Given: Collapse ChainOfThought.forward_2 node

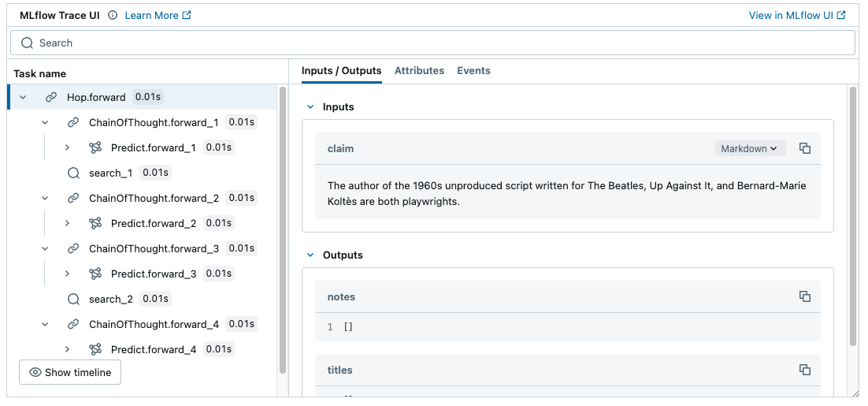Looking at the screenshot, I should click(x=45, y=198).
